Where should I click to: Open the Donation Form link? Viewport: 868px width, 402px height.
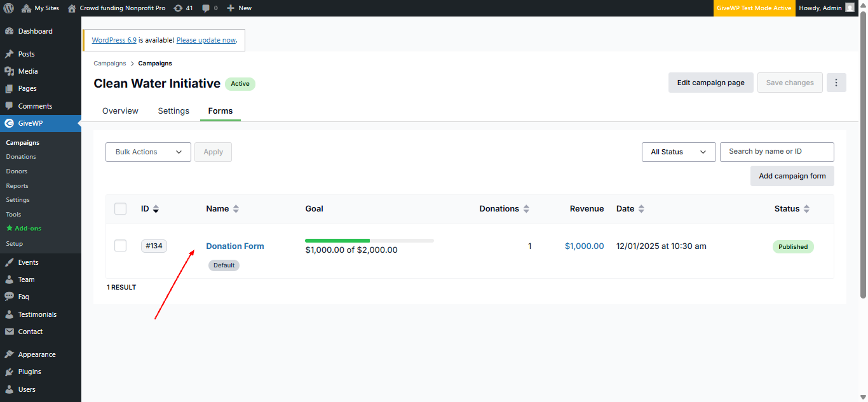(x=235, y=246)
